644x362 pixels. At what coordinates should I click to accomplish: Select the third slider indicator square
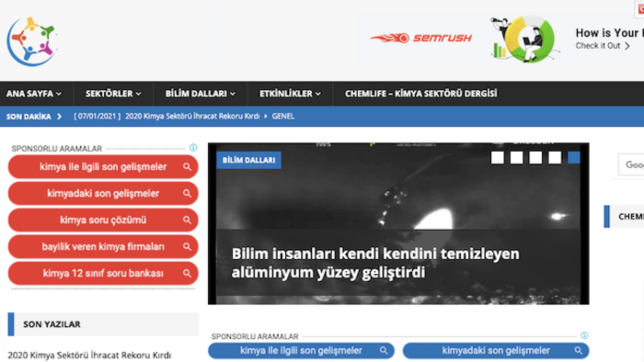(535, 158)
